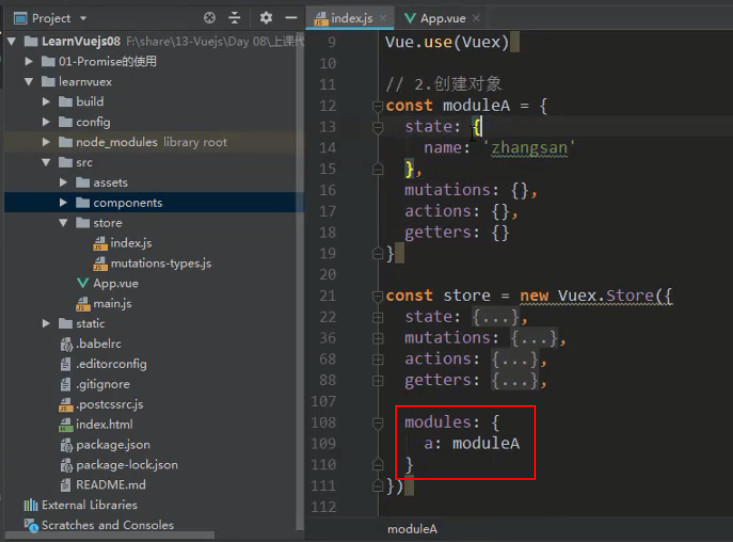Viewport: 733px width, 542px height.
Task: Click line number 107 in gutter
Action: pyautogui.click(x=323, y=401)
